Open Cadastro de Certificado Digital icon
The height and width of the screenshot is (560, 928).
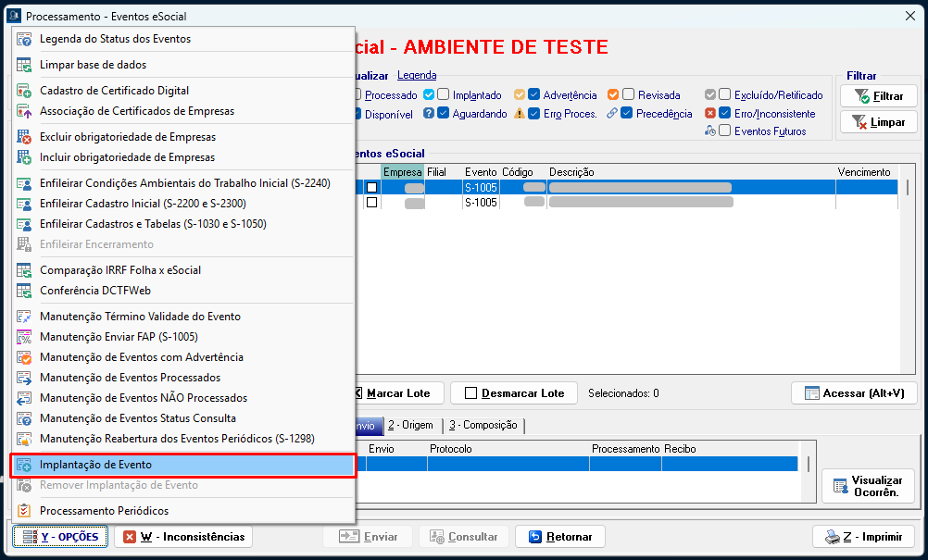tap(24, 91)
